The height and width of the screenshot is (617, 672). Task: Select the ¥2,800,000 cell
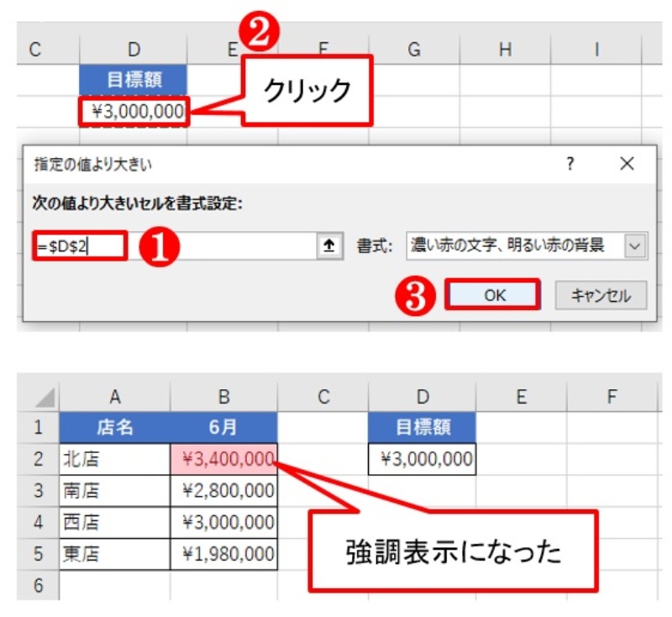click(x=224, y=491)
